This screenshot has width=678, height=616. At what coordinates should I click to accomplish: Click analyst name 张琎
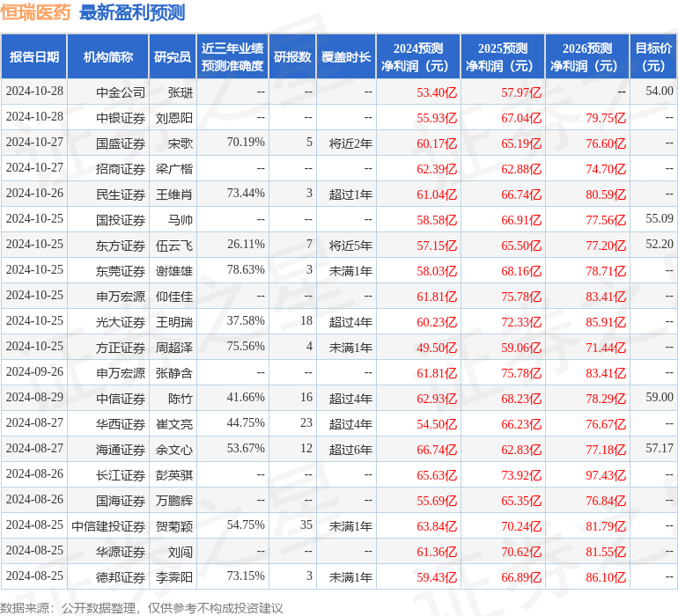[x=180, y=92]
